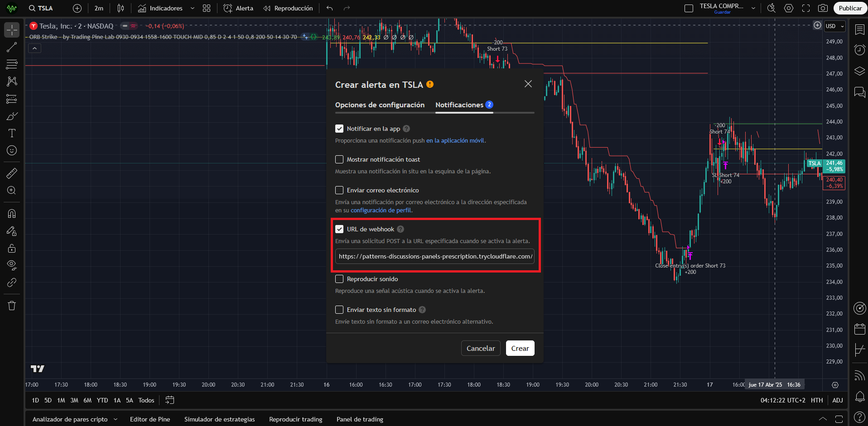The height and width of the screenshot is (426, 868).
Task: Enable Enviar correo electrónico
Action: 339,190
